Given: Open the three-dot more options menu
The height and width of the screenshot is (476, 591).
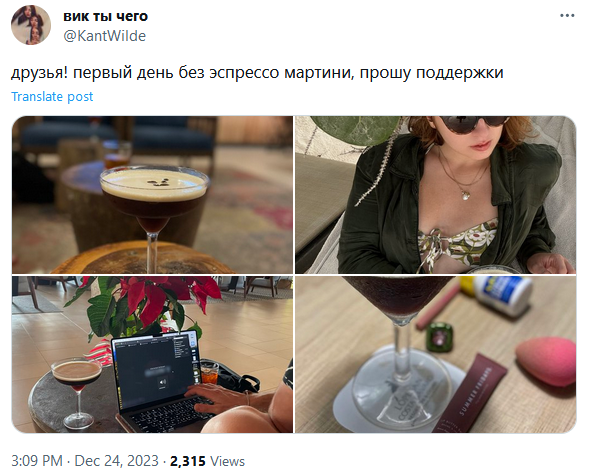Looking at the screenshot, I should [567, 16].
